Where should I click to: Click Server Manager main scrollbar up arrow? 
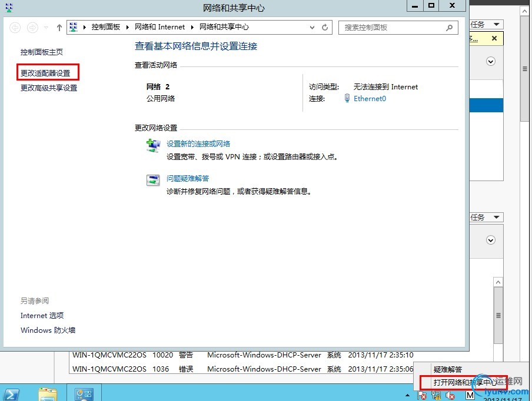pyautogui.click(x=524, y=11)
